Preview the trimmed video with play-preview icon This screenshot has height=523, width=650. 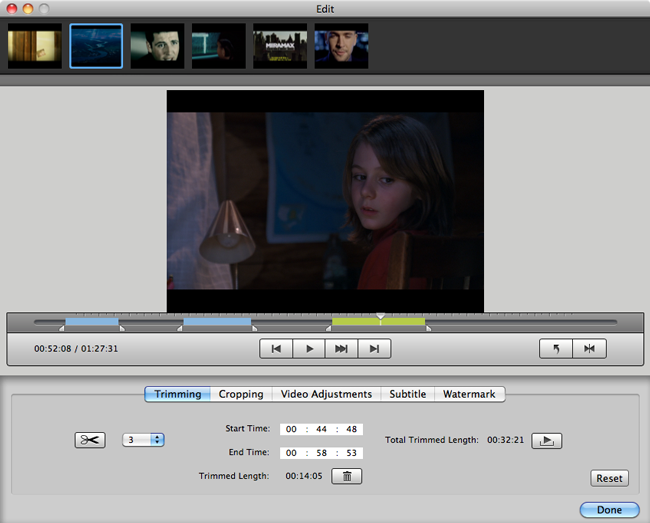coord(547,441)
